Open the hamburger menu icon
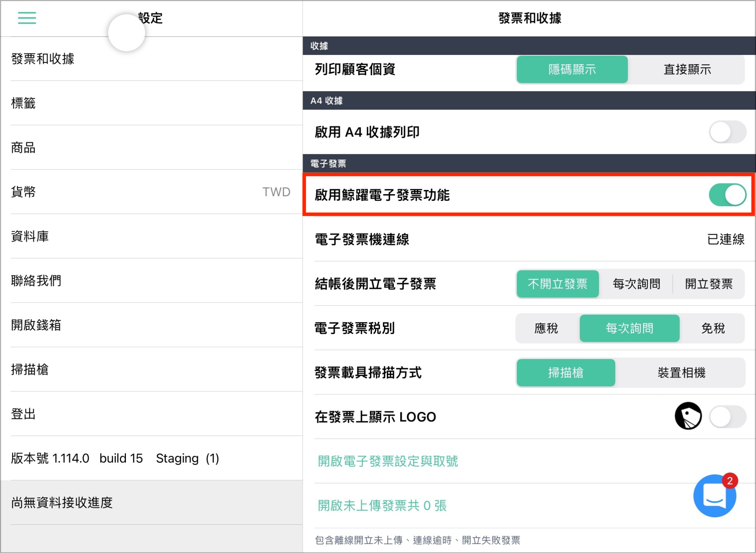 click(27, 18)
